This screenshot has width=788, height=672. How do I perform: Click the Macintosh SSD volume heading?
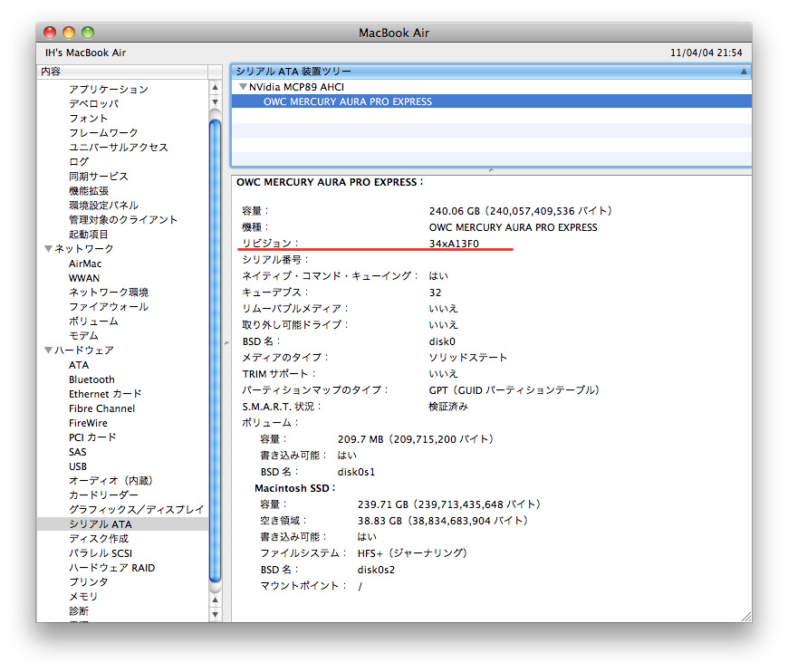(x=294, y=488)
